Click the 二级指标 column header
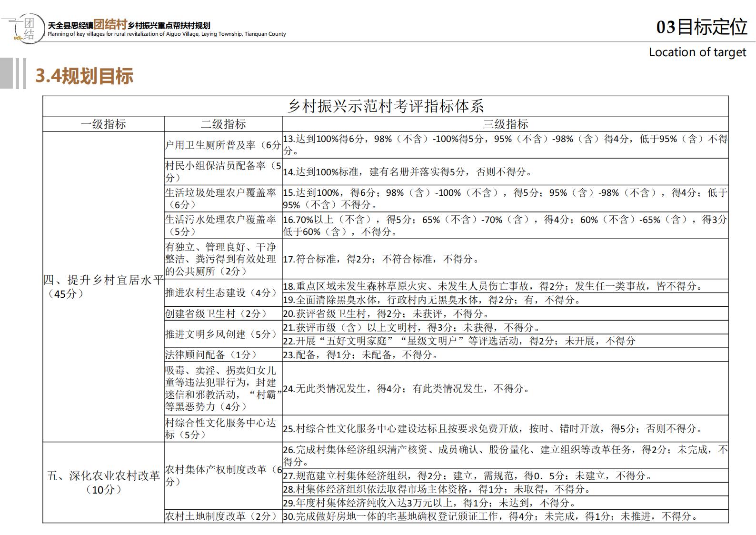 point(223,124)
